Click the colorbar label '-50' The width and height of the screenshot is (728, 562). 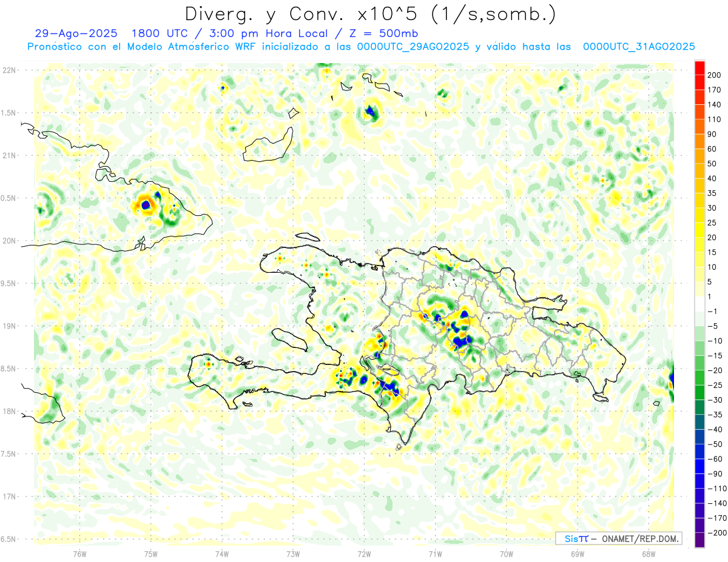pyautogui.click(x=714, y=444)
